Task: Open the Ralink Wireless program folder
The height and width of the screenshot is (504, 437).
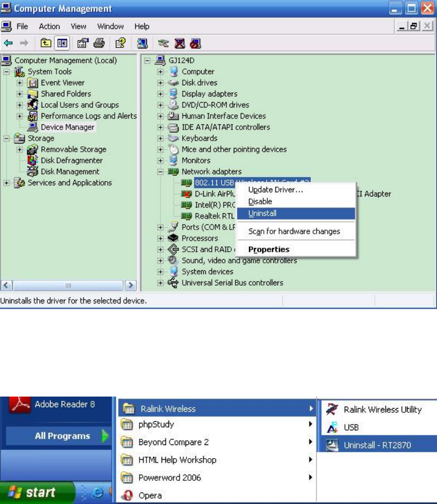Action: [x=217, y=409]
